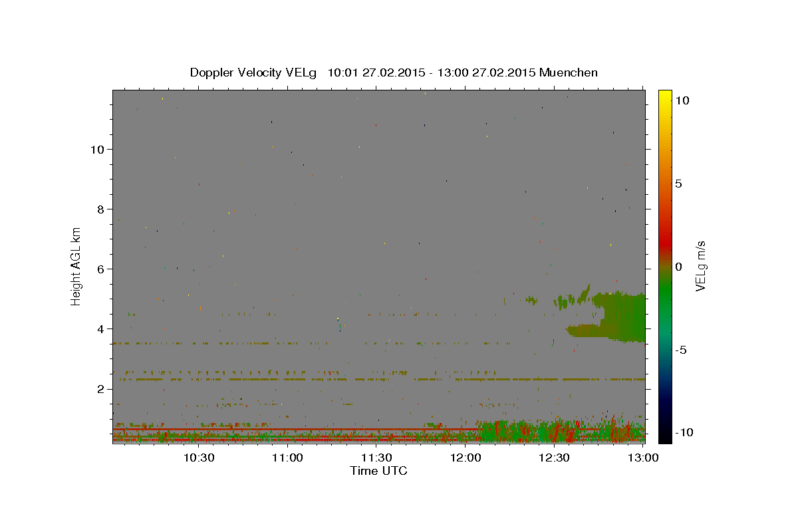The width and height of the screenshot is (798, 532).
Task: Select the '12:30' time axis label
Action: (555, 458)
